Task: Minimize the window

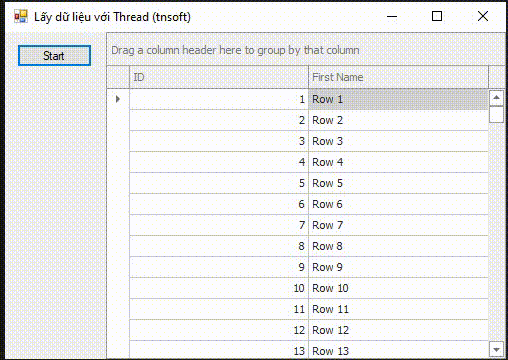Action: tap(392, 16)
